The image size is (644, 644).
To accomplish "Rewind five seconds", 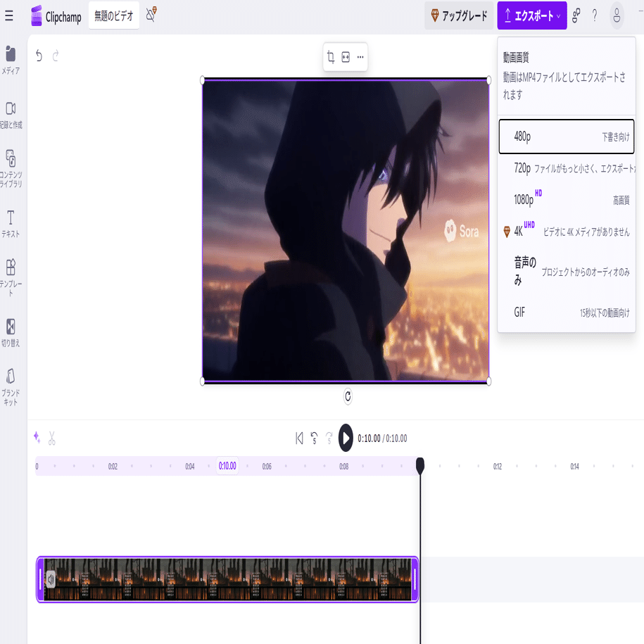I will [314, 438].
